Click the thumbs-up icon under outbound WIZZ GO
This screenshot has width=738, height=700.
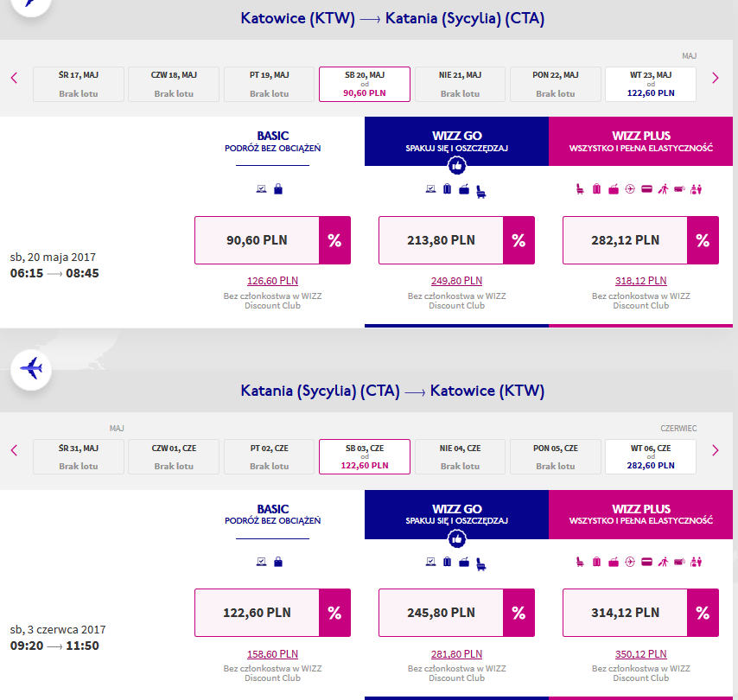tap(456, 166)
